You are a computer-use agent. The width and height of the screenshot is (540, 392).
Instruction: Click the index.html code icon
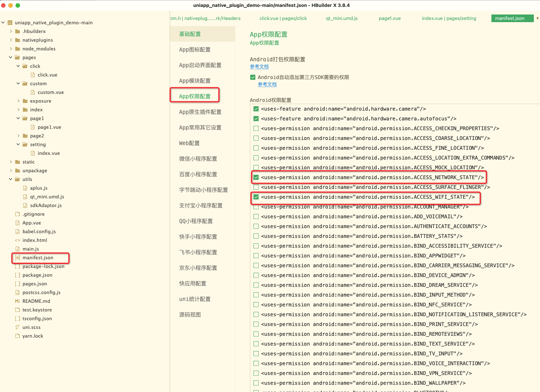coord(17,240)
